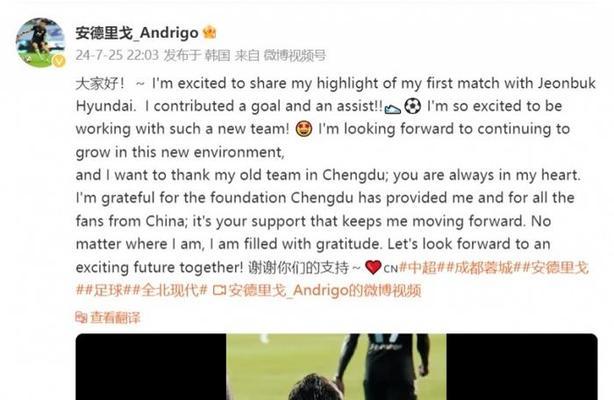Click the 微博视频号 source link
Image resolution: width=614 pixels, height=400 pixels.
pos(294,55)
